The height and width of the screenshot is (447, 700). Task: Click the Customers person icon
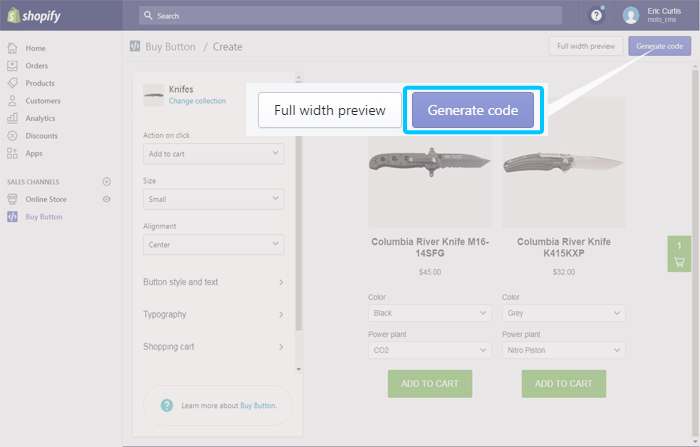point(12,100)
